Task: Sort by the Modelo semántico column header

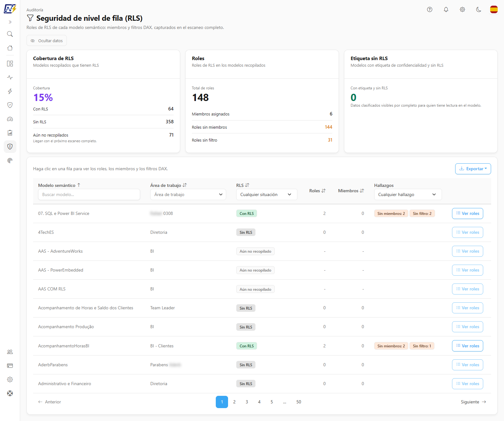Action: [59, 185]
